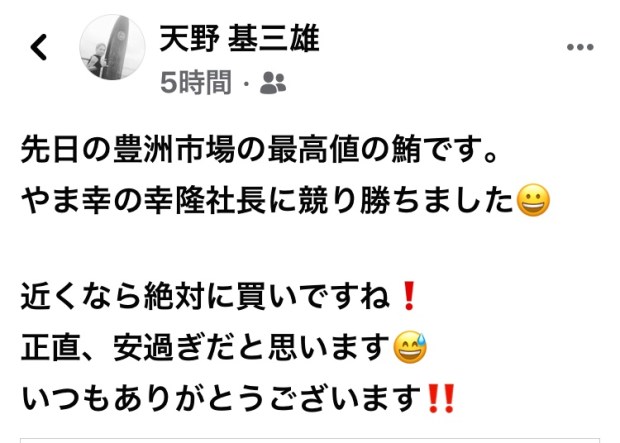Tap the text 近くなら絶対に買いですね
This screenshot has width=620, height=443.
click(206, 296)
